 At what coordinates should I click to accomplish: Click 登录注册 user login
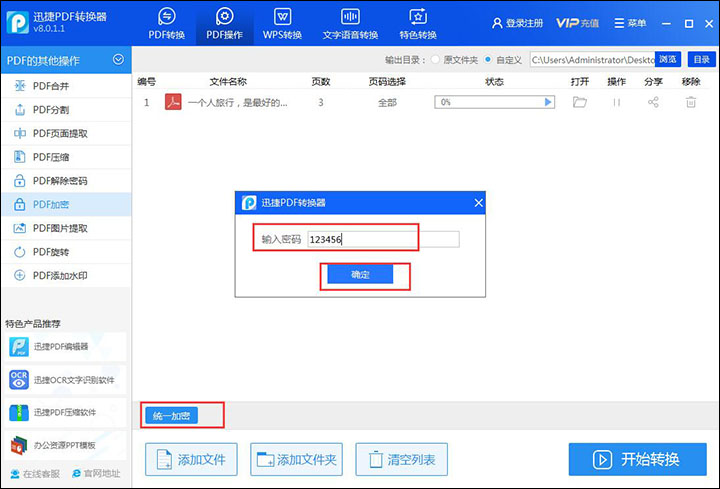pyautogui.click(x=517, y=23)
